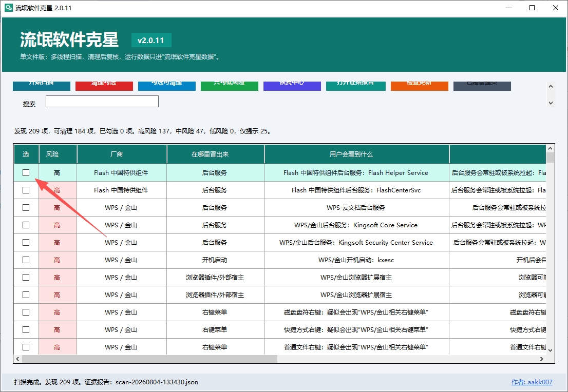Tick the checkbox for the kxesc startup row

pos(26,260)
